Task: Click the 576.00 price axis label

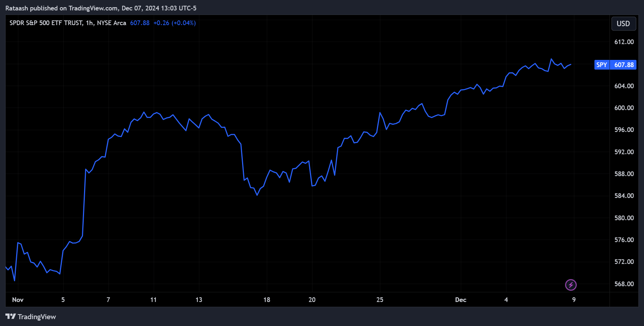Action: [x=624, y=240]
